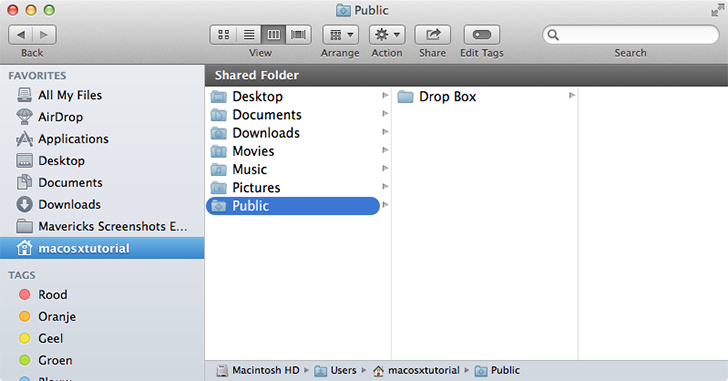Close the Finder window with red button
Image resolution: width=728 pixels, height=381 pixels.
13,10
